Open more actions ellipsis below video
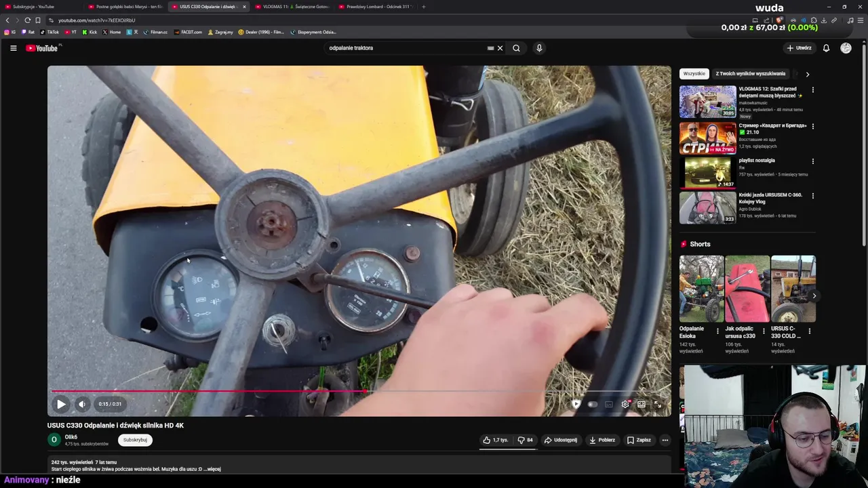This screenshot has height=488, width=868. pos(665,440)
